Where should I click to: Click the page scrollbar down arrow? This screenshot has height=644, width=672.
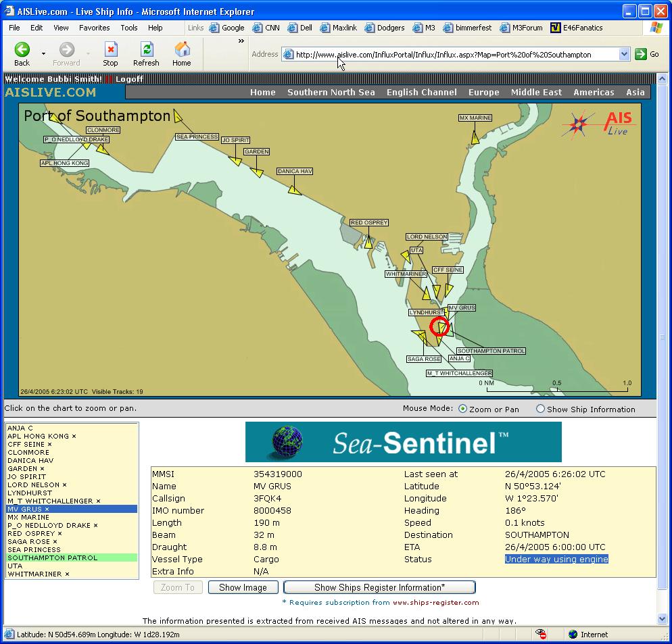662,619
